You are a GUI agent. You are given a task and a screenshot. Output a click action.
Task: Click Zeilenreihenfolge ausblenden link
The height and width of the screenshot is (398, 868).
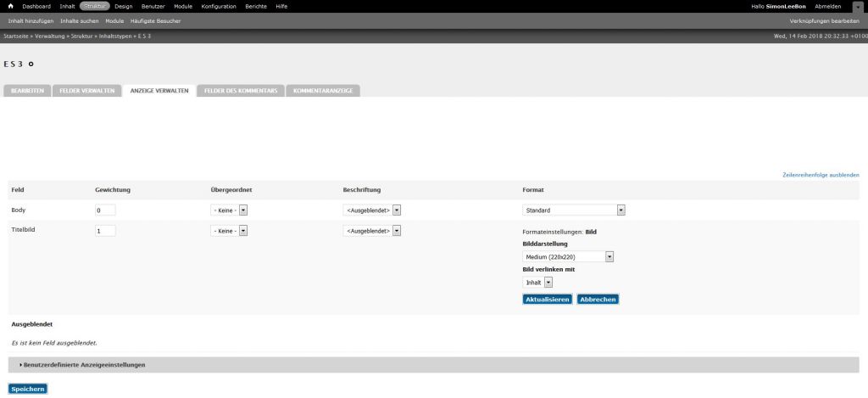(x=821, y=174)
